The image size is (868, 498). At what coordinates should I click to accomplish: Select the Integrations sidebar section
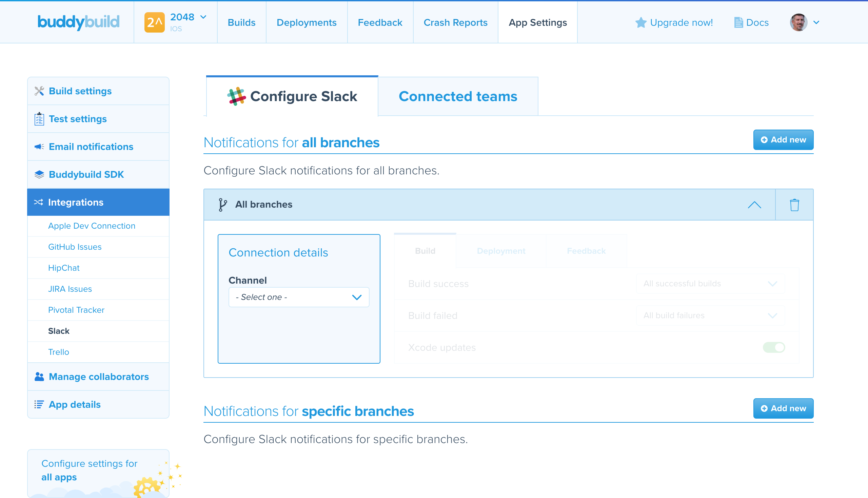pyautogui.click(x=98, y=202)
